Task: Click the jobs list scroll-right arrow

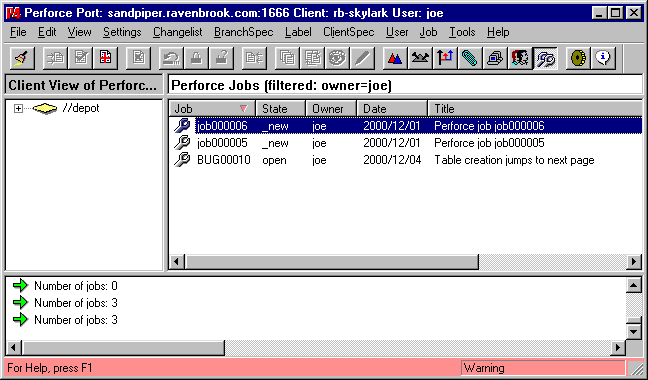Action: [x=634, y=261]
